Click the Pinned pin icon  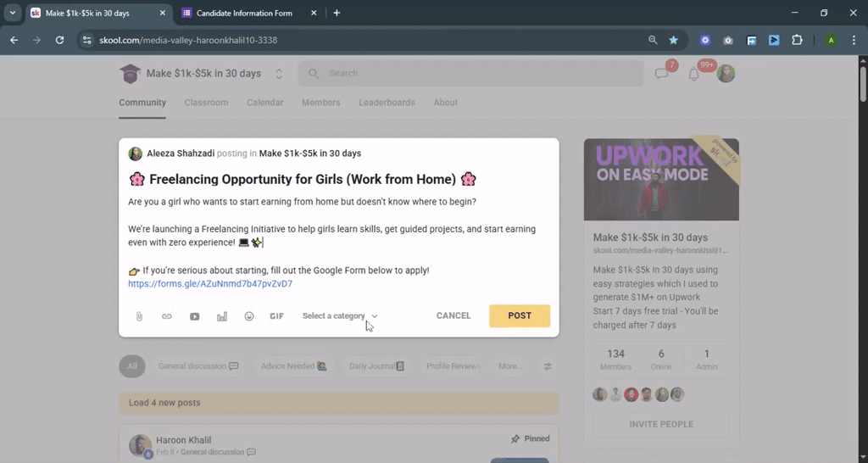point(515,438)
